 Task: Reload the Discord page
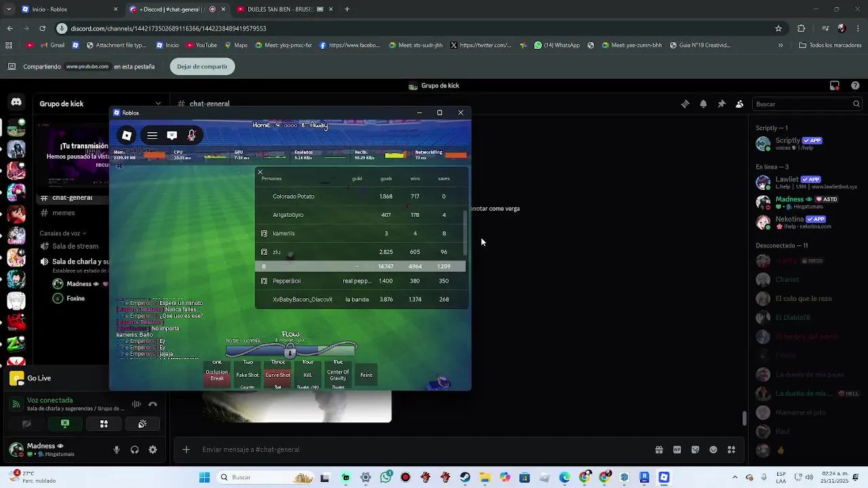[42, 28]
